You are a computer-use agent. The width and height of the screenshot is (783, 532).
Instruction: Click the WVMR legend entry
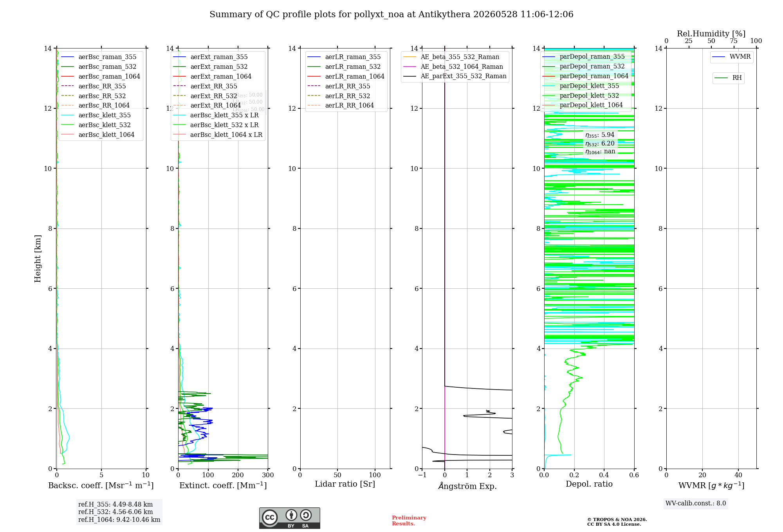tap(732, 57)
